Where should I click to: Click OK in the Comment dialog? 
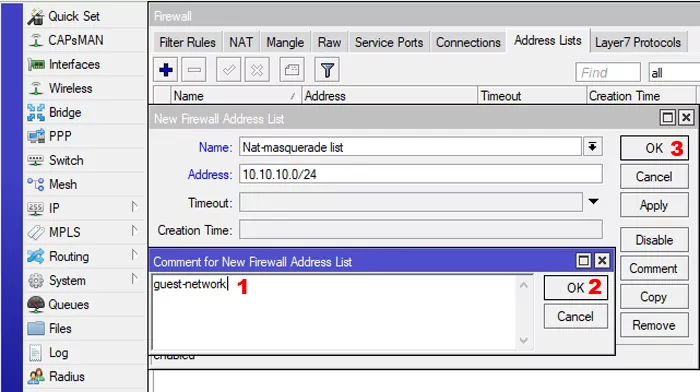[x=576, y=288]
